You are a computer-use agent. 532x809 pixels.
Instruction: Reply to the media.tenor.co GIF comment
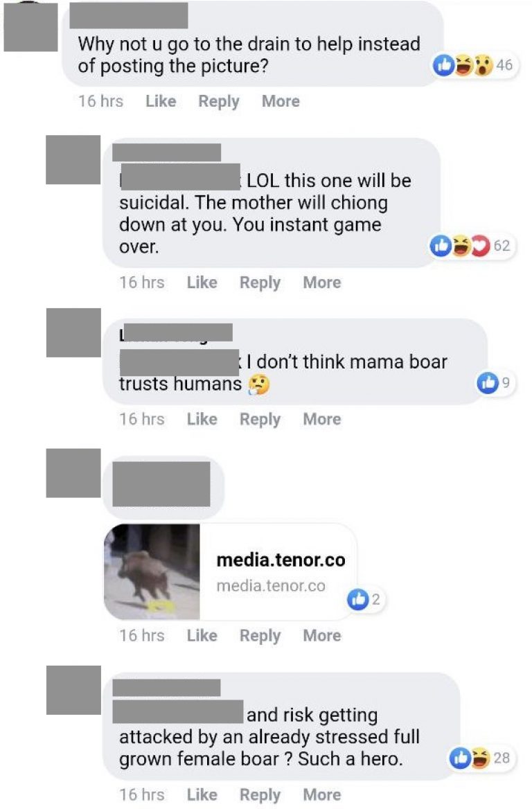coord(260,636)
